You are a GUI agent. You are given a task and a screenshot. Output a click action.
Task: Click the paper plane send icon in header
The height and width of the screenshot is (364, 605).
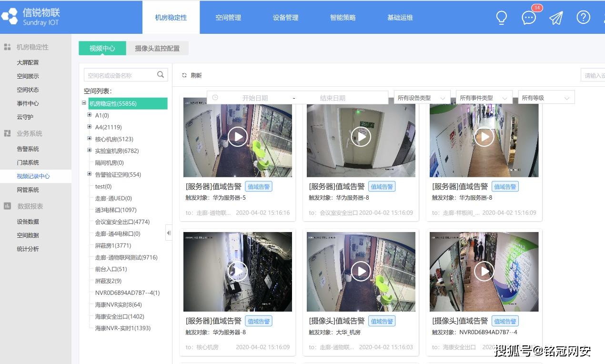pyautogui.click(x=555, y=17)
